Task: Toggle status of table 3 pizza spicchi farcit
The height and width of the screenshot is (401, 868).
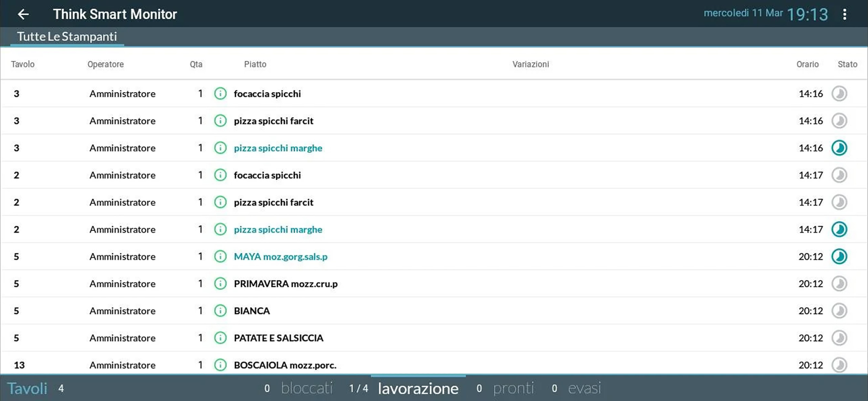Action: (839, 121)
